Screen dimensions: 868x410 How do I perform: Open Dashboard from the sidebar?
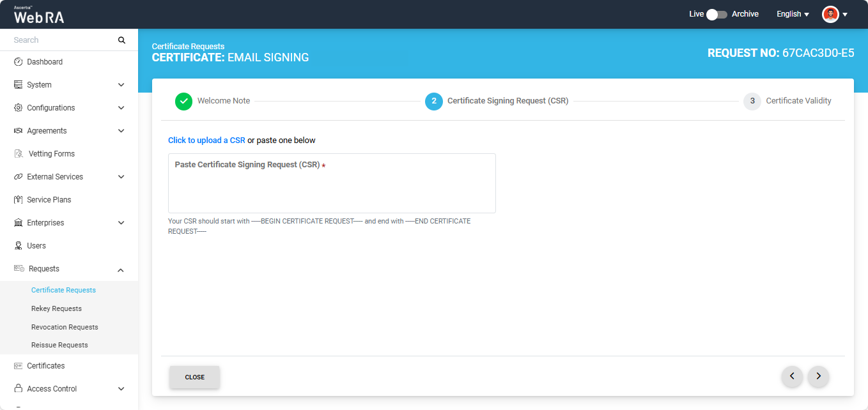[x=44, y=62]
